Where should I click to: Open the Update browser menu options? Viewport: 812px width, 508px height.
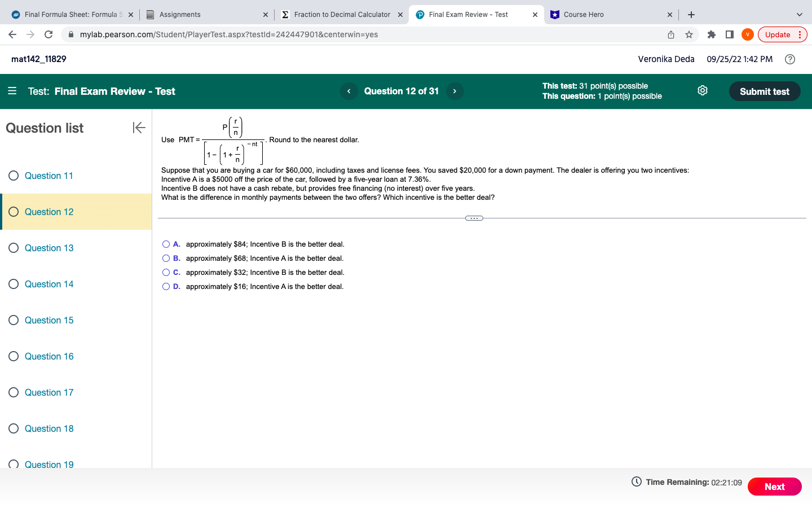[800, 34]
